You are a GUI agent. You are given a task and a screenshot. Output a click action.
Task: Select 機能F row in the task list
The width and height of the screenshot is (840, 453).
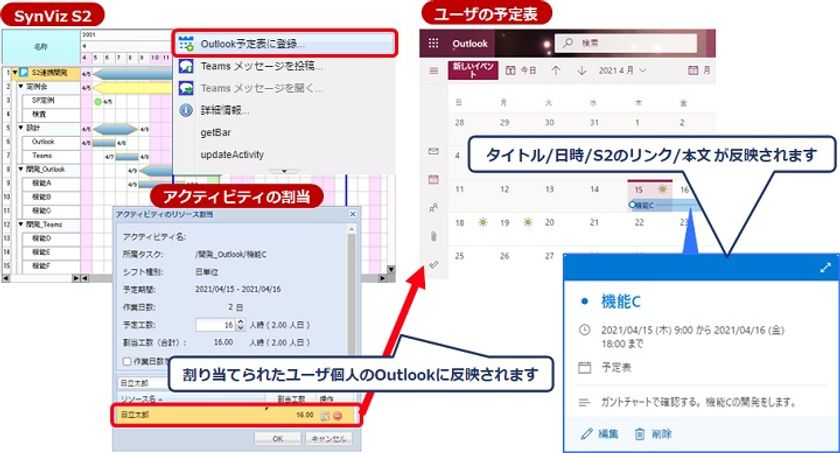43,266
